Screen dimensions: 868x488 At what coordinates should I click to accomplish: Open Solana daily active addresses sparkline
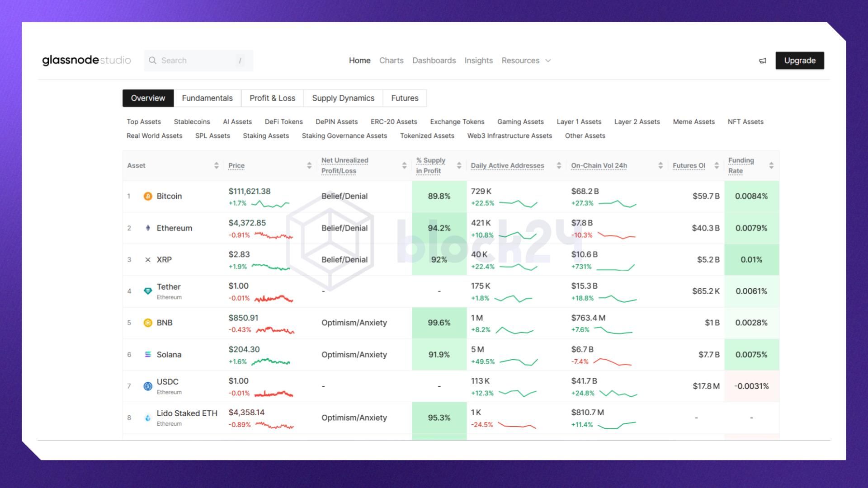tap(519, 362)
